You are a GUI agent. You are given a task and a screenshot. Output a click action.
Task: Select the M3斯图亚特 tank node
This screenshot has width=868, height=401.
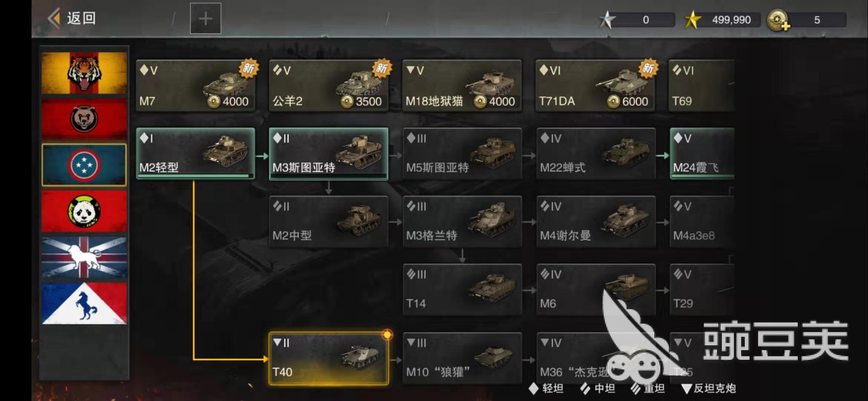pyautogui.click(x=329, y=154)
